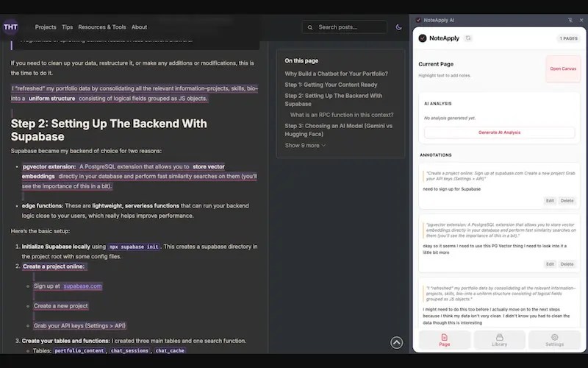The height and width of the screenshot is (368, 588).
Task: Click the 'chat_cache' code tag
Action: coord(170,350)
